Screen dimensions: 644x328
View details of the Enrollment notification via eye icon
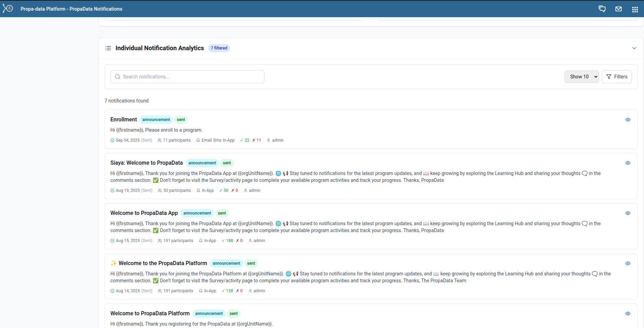[x=627, y=120]
